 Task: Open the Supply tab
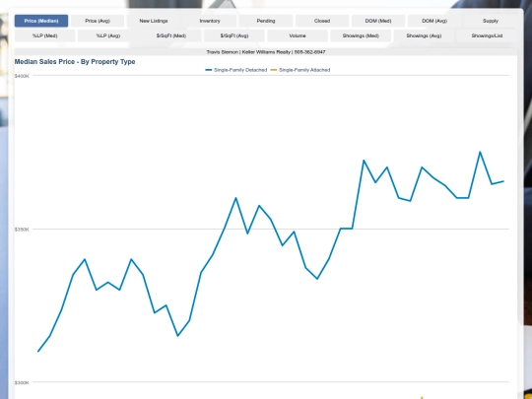tap(491, 21)
